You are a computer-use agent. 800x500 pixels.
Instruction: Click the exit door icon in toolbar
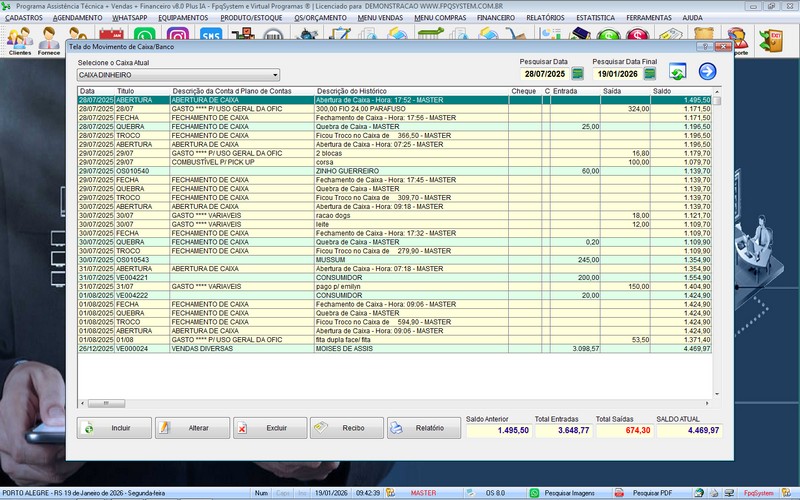tap(773, 37)
